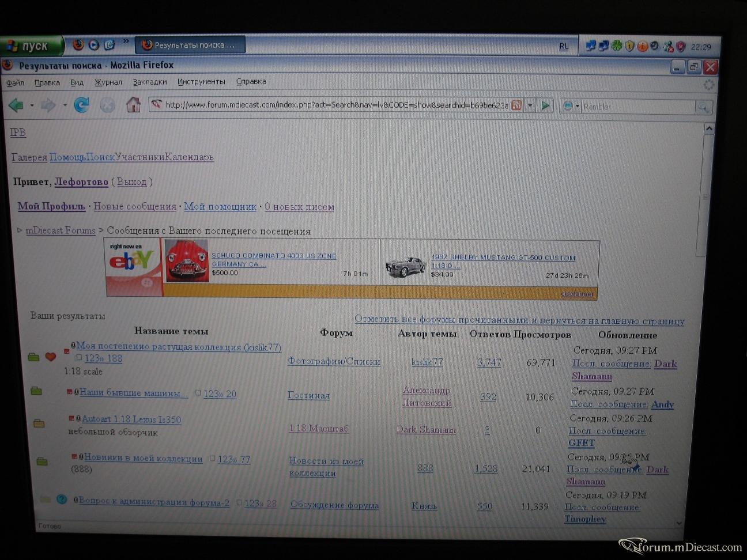Viewport: 747px width, 560px height.
Task: Go back with the green Back arrow
Action: [x=16, y=105]
